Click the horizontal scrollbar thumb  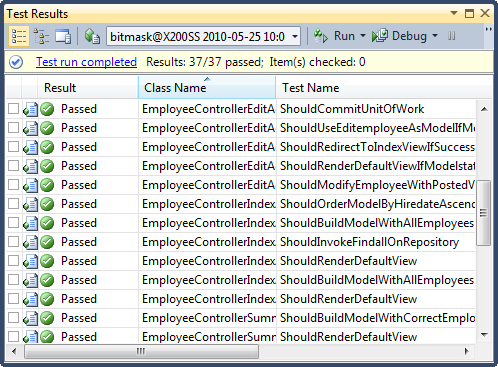click(x=141, y=351)
